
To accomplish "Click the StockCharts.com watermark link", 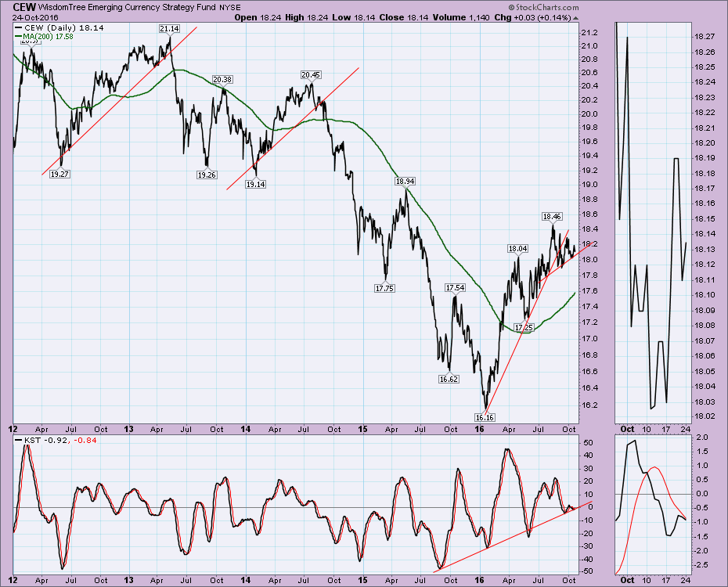I will (x=543, y=7).
